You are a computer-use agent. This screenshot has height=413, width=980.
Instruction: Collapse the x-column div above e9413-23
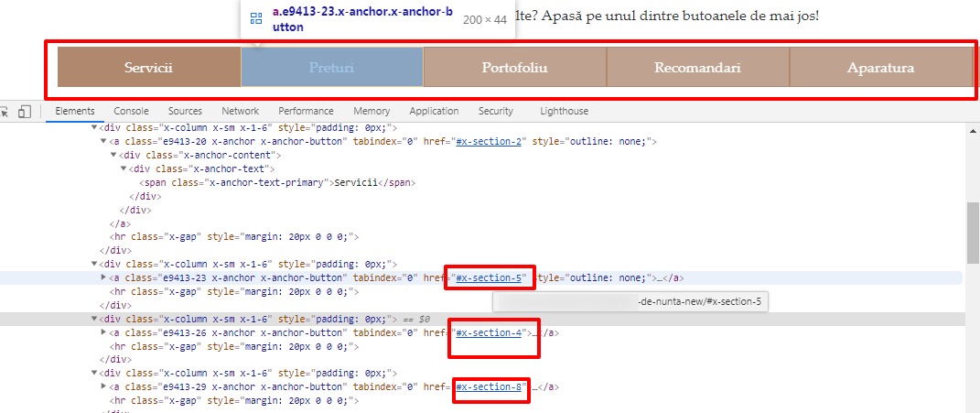click(x=94, y=264)
